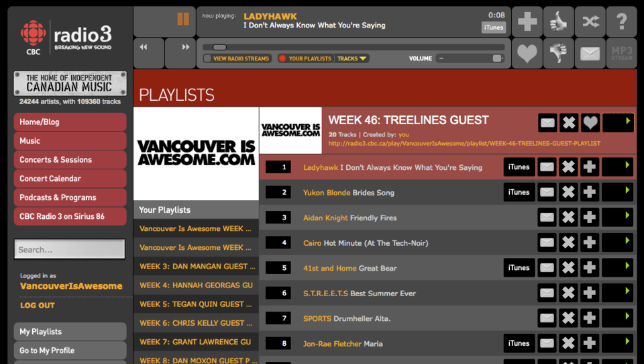
Task: Open Podcasts & Programs
Action: (x=70, y=198)
